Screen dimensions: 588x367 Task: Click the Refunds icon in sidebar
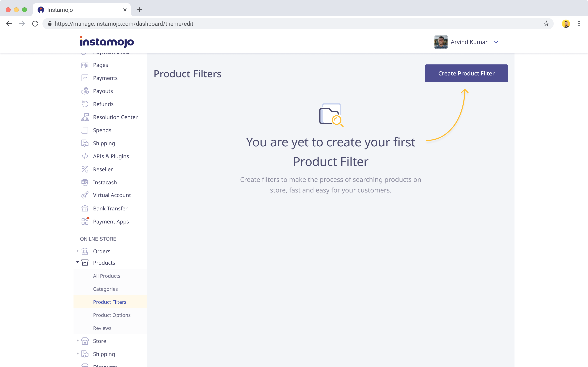[x=85, y=104]
